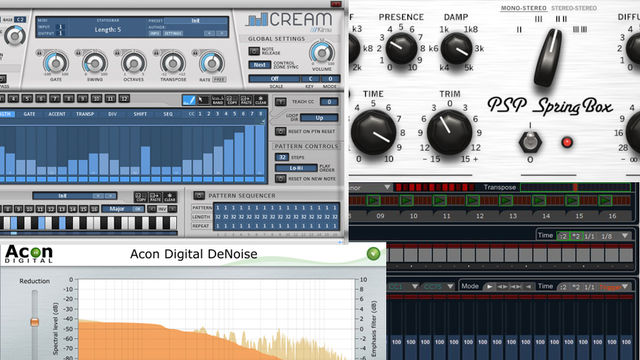Select the pointer tool in Cream editor

203,100
